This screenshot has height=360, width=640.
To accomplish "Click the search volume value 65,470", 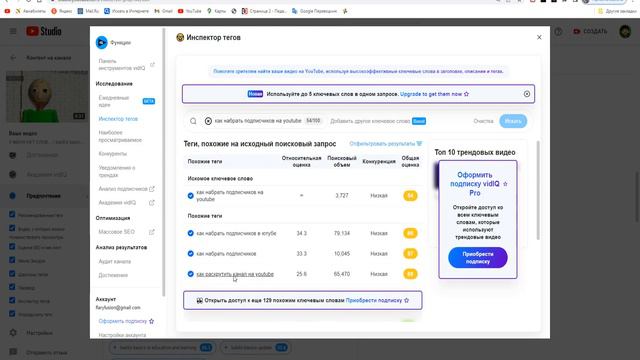I will click(x=342, y=274).
